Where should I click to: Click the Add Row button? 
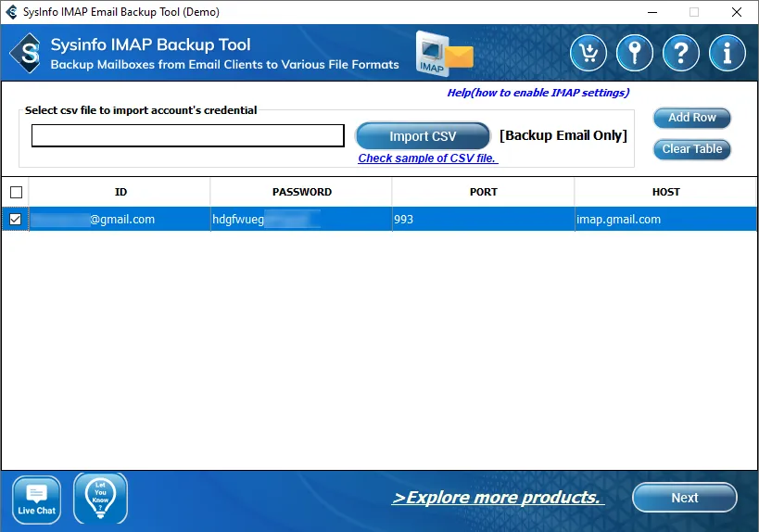(x=691, y=118)
